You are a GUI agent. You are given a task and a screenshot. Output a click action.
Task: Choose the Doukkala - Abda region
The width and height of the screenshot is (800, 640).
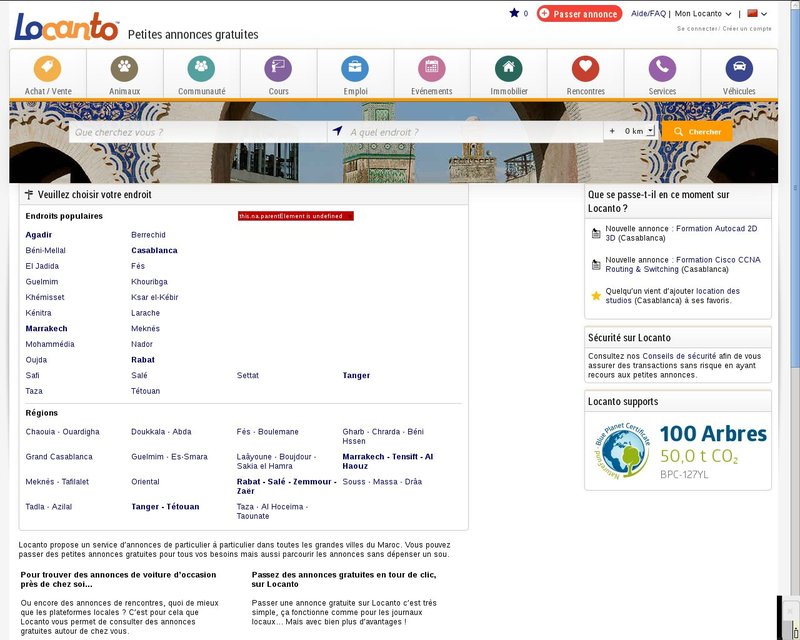[x=161, y=432]
